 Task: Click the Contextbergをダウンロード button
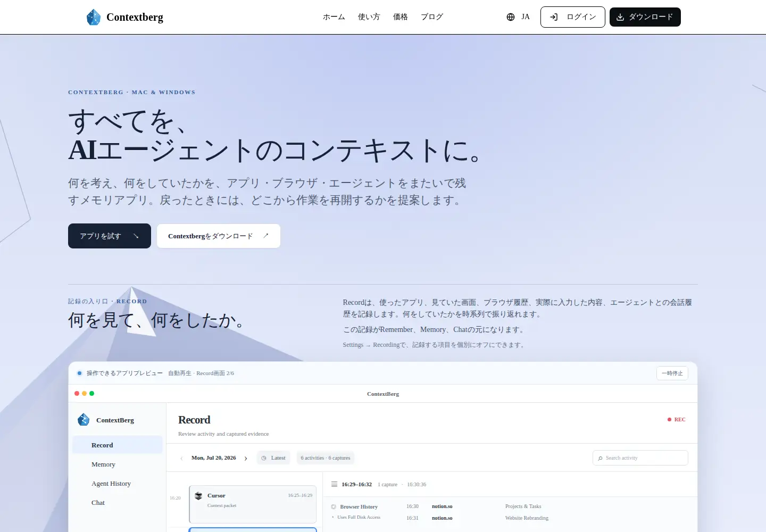point(219,236)
